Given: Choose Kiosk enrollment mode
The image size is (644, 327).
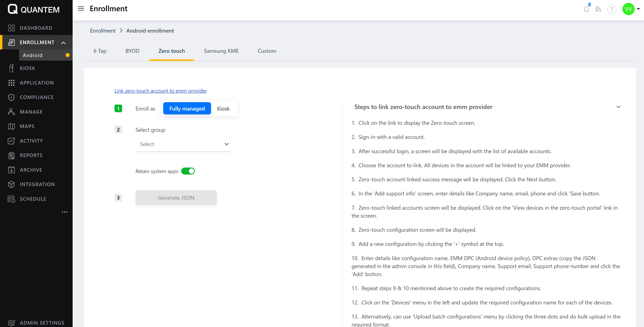Looking at the screenshot, I should pos(223,109).
